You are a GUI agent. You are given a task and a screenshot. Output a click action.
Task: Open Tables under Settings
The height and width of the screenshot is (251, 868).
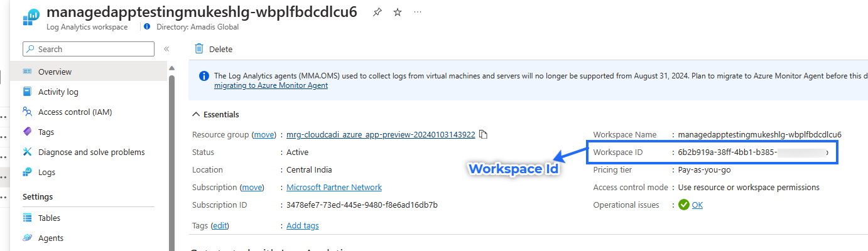pos(49,218)
